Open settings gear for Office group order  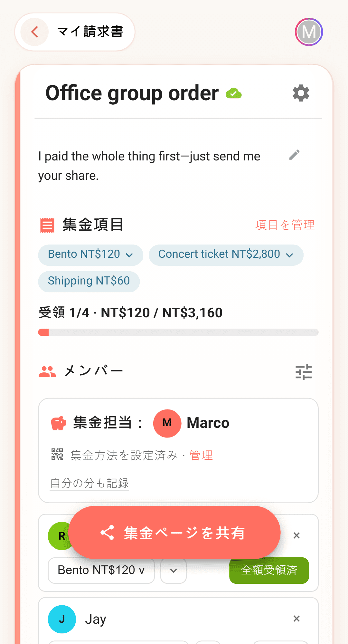click(301, 93)
